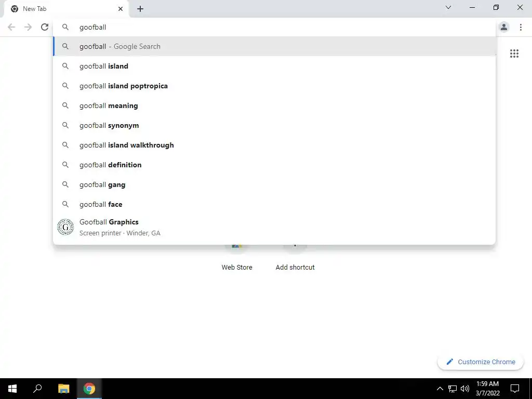Viewport: 532px width, 399px height.
Task: Choose the exact 'goofball island' suggestion
Action: pyautogui.click(x=275, y=66)
